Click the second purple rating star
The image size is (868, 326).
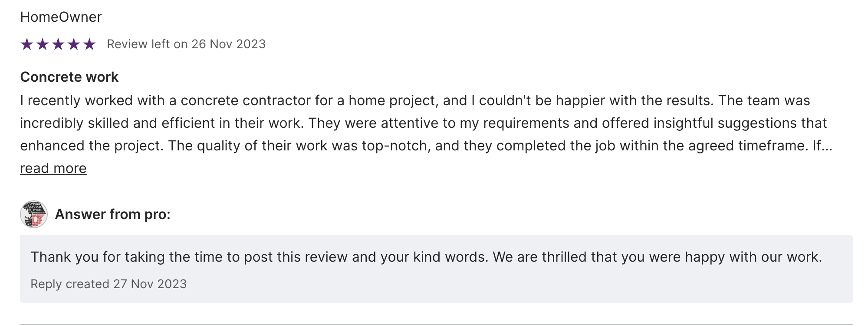click(x=43, y=44)
